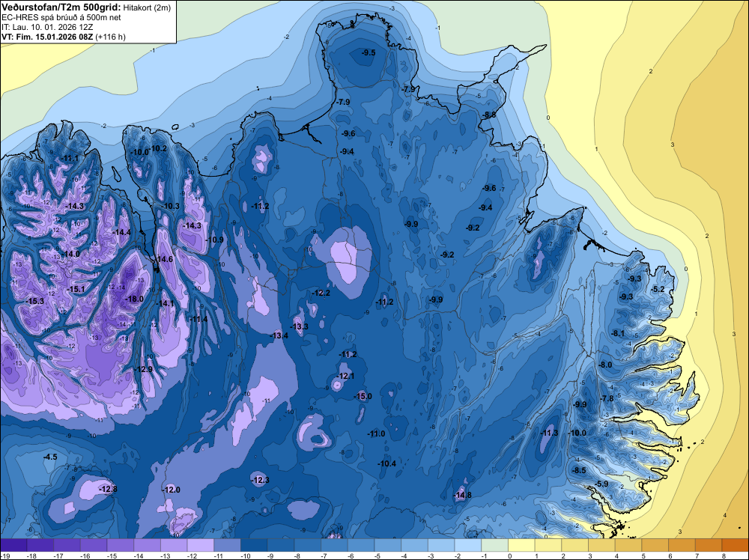This screenshot has width=749, height=560.
Task: Click the -11.1 temperature label
Action: [x=70, y=158]
